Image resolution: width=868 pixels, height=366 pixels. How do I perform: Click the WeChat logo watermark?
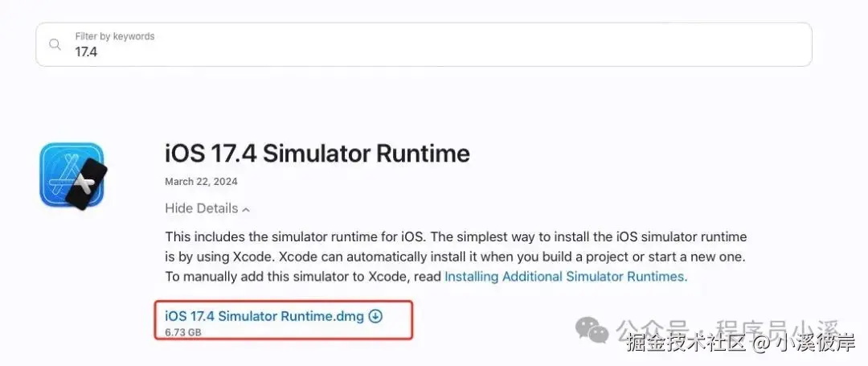pyautogui.click(x=595, y=328)
